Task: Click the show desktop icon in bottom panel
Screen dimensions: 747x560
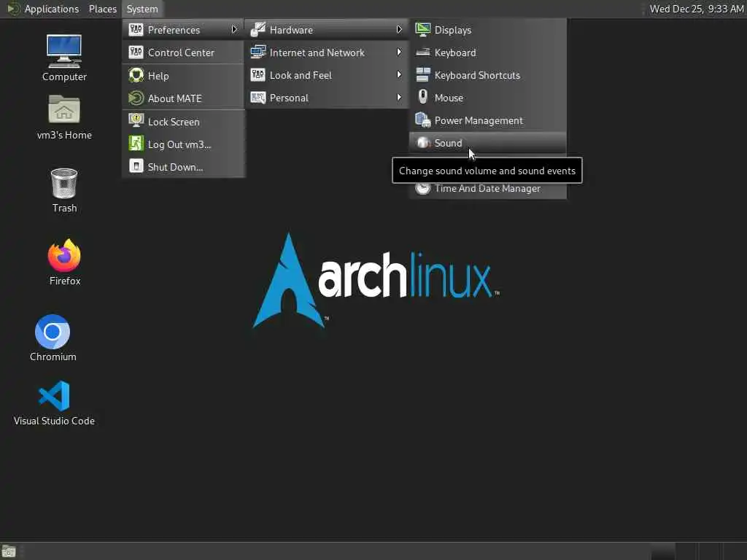Action: click(x=9, y=551)
